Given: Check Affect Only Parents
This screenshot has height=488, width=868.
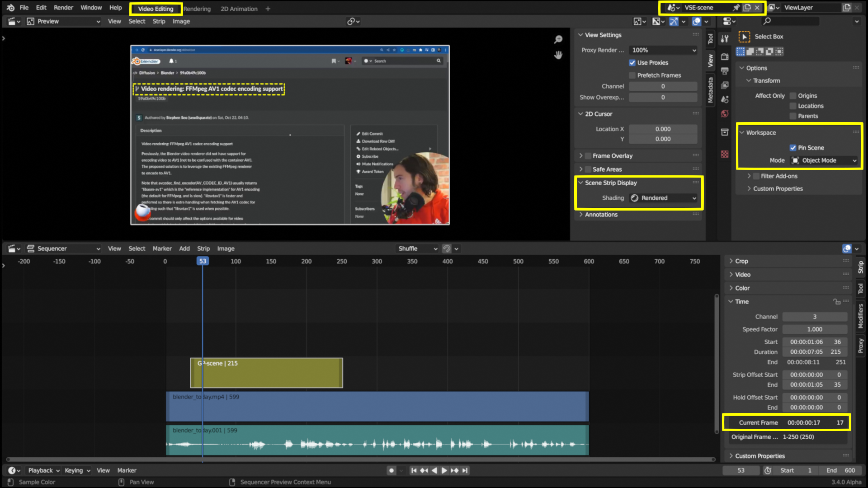Looking at the screenshot, I should click(x=793, y=116).
